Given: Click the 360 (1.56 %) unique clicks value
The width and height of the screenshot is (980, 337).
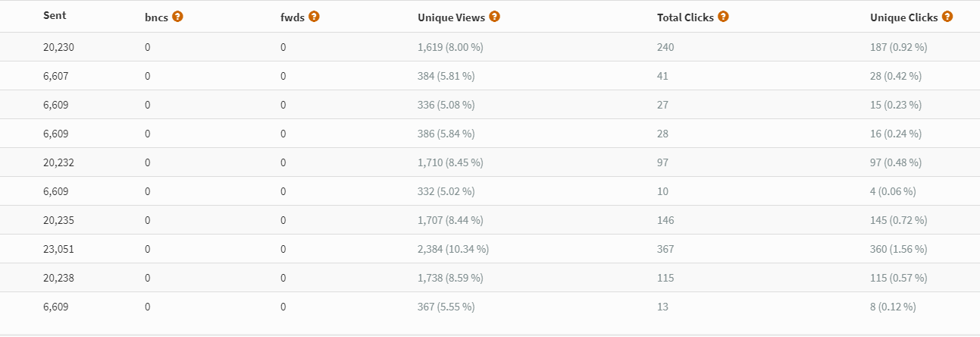Looking at the screenshot, I should point(899,249).
